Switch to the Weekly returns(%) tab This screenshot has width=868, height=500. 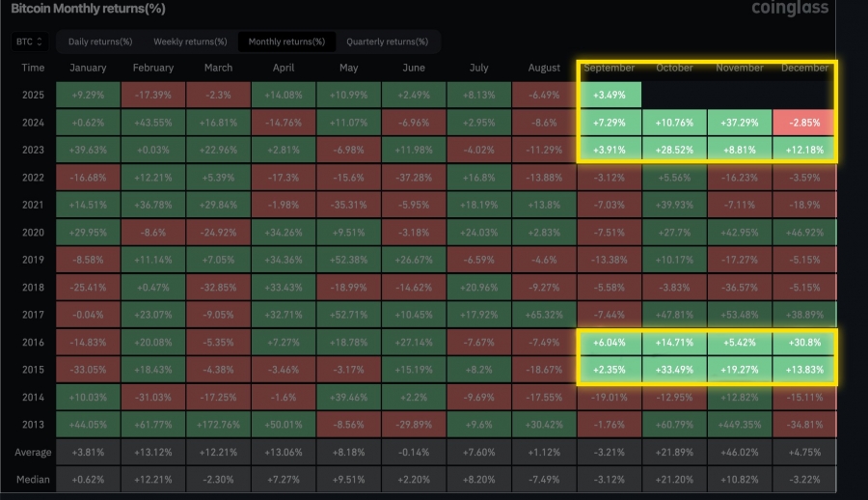pyautogui.click(x=190, y=42)
